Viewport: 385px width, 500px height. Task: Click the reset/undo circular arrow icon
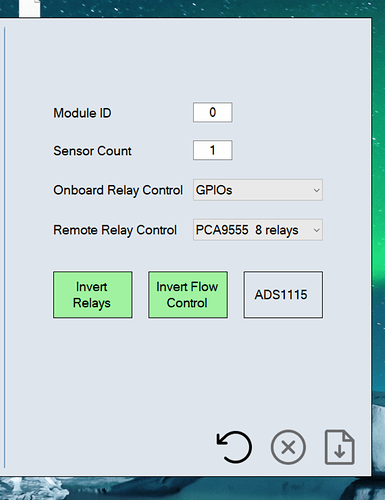(234, 447)
